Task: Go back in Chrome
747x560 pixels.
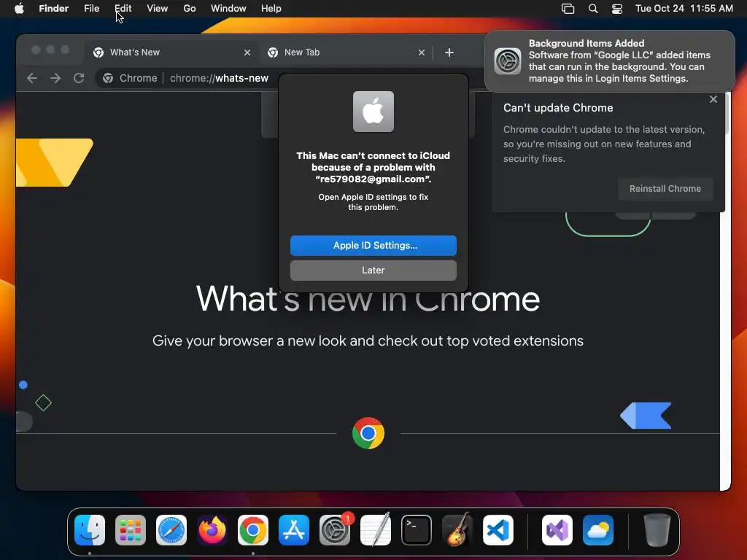Action: [32, 78]
